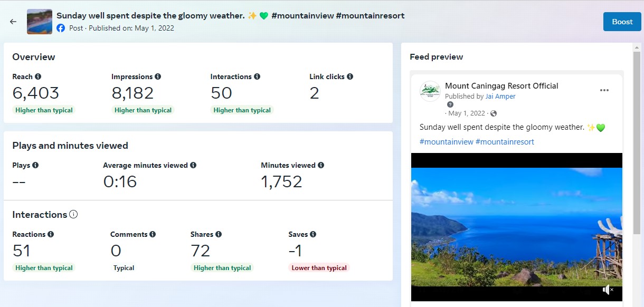
Task: Click the back arrow icon
Action: [x=13, y=22]
